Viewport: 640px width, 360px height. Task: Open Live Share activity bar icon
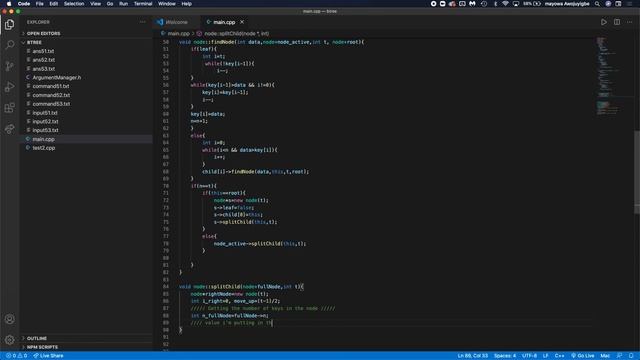pos(9,129)
